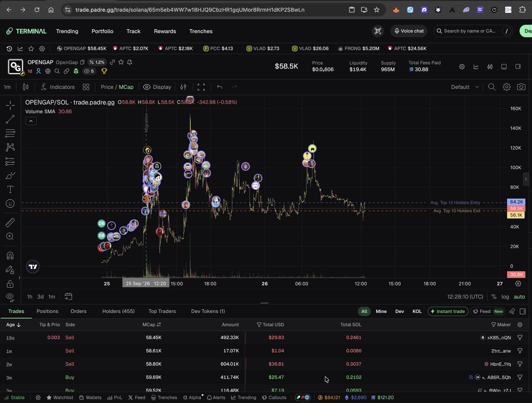Undo the last chart action

pyautogui.click(x=220, y=87)
